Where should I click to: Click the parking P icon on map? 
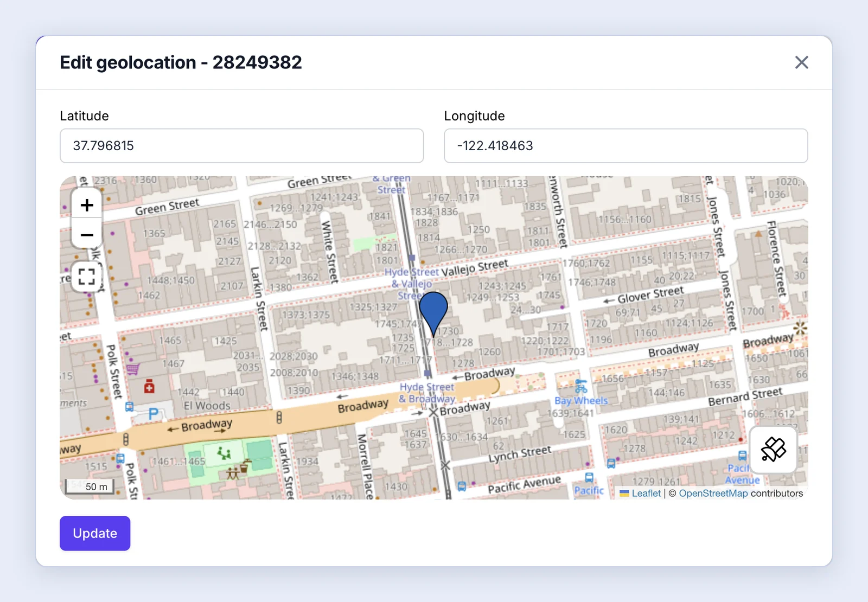pos(154,414)
